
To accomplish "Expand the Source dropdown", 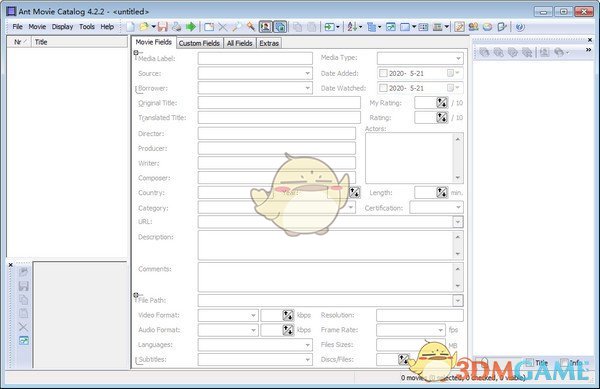I will tap(307, 73).
